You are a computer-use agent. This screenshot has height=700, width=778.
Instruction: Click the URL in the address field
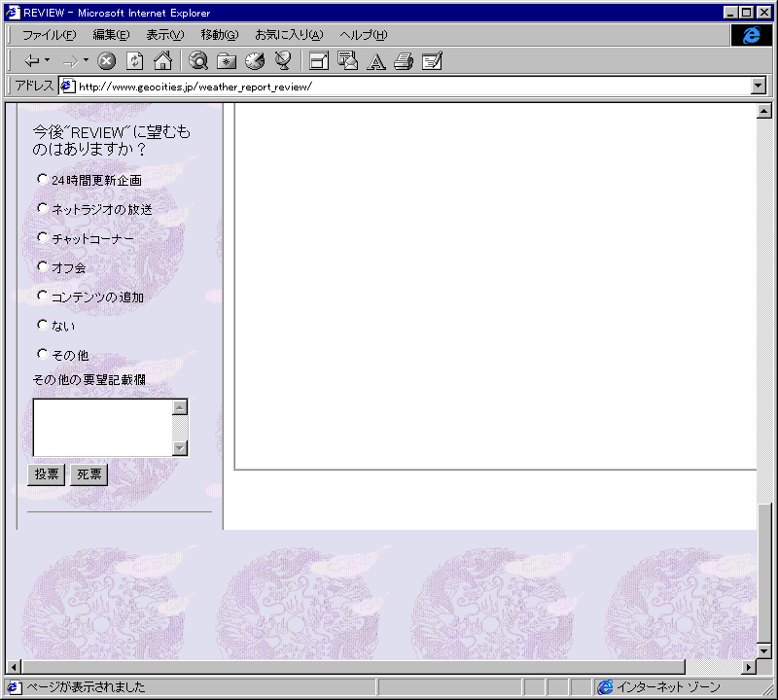coord(195,87)
